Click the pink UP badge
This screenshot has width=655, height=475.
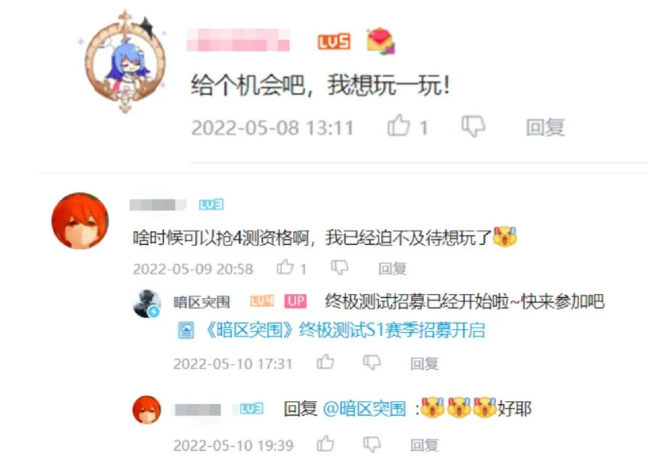[296, 301]
